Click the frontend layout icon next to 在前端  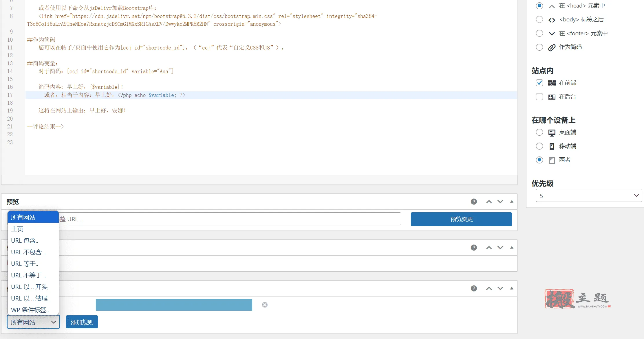(x=552, y=83)
